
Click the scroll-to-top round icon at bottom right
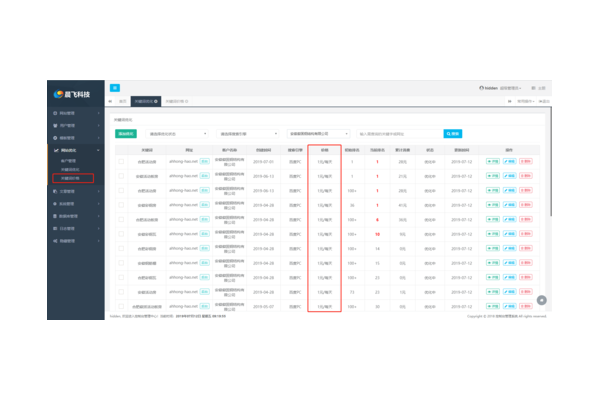[542, 299]
